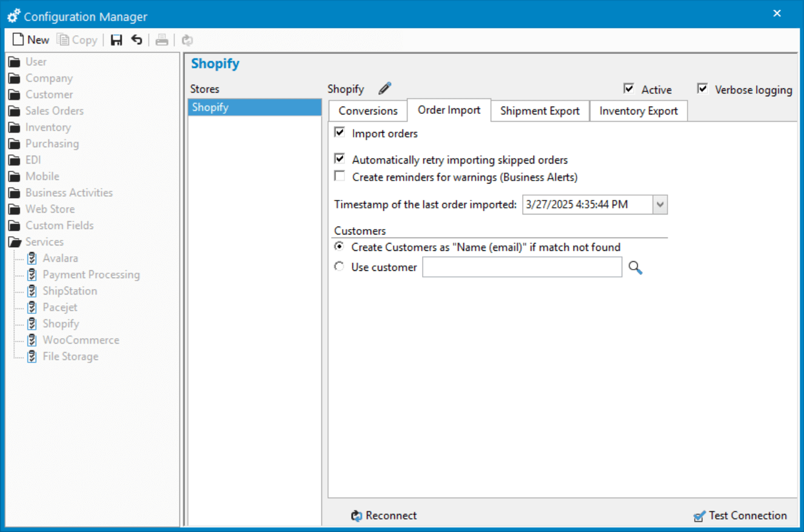This screenshot has height=532, width=804.
Task: Toggle Automatically retry importing skipped orders
Action: click(340, 159)
